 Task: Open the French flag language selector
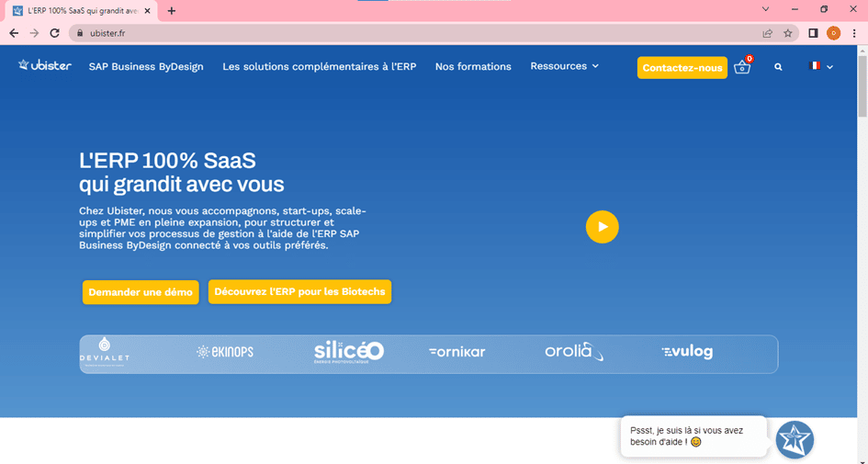820,66
